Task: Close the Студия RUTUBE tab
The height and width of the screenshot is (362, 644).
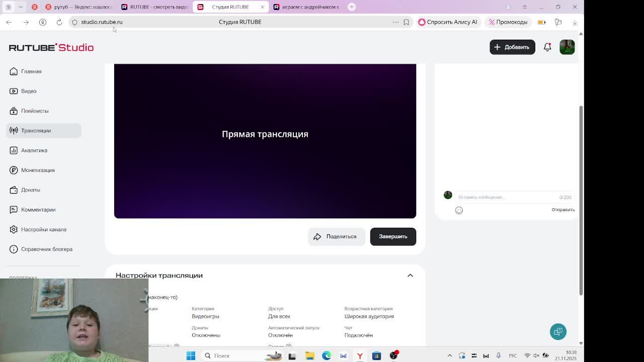Action: coord(262,7)
